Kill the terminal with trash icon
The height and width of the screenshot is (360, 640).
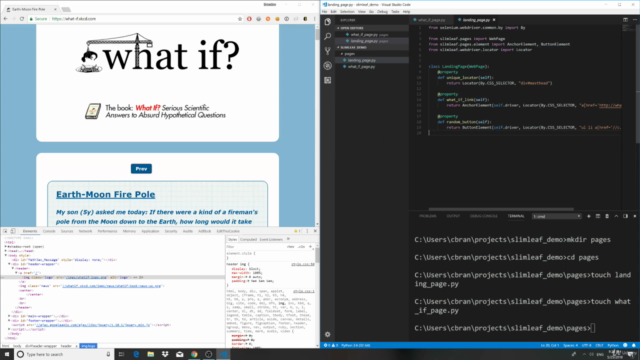click(607, 216)
